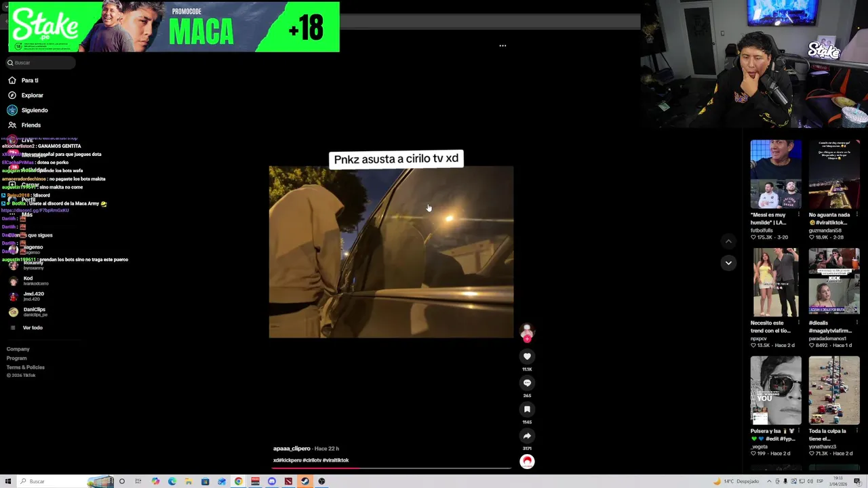The image size is (868, 488).
Task: Open options for #dlealis video
Action: click(x=856, y=323)
